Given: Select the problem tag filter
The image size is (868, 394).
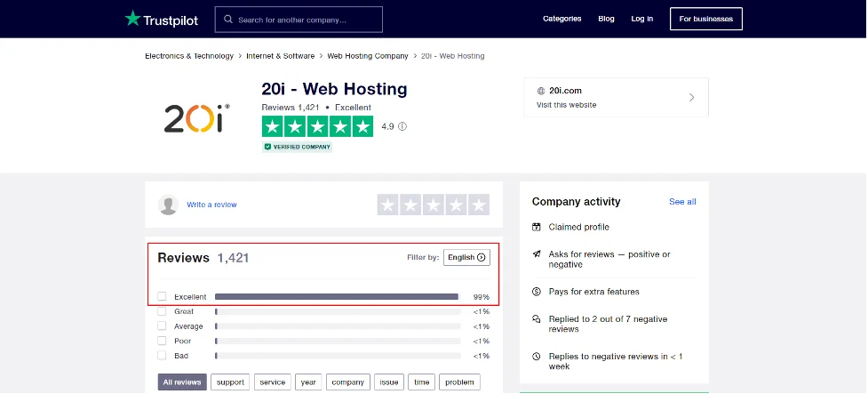Looking at the screenshot, I should pyautogui.click(x=459, y=382).
